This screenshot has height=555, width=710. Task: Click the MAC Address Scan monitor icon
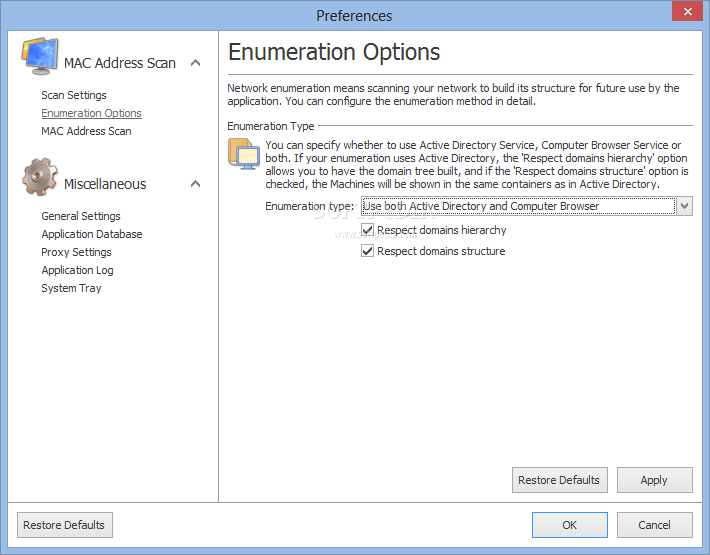pos(40,57)
